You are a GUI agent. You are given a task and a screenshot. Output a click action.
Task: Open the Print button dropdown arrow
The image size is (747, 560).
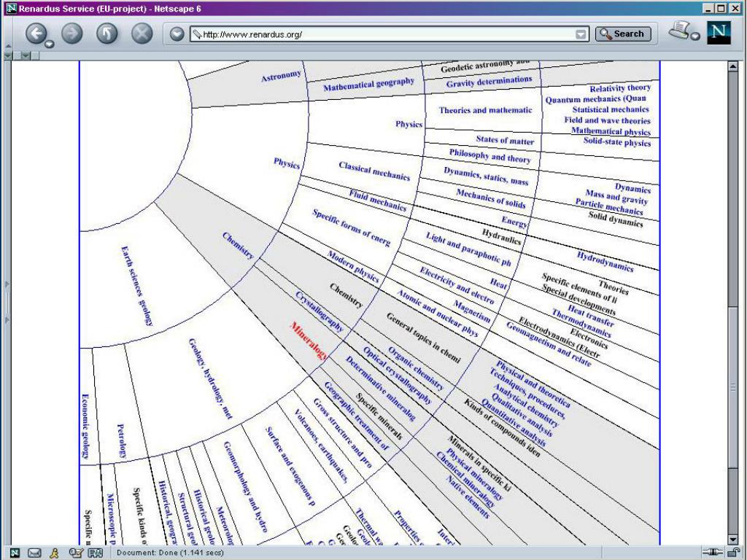click(x=695, y=36)
